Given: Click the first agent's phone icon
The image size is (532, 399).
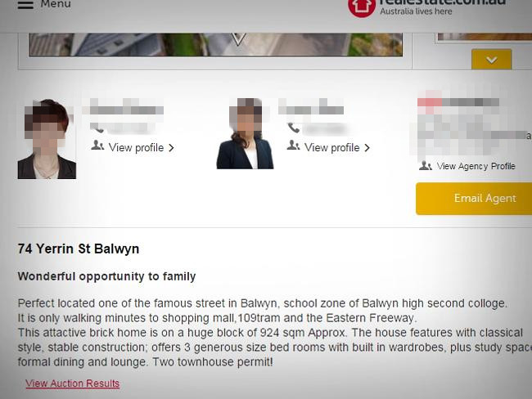Looking at the screenshot, I should pos(97,128).
